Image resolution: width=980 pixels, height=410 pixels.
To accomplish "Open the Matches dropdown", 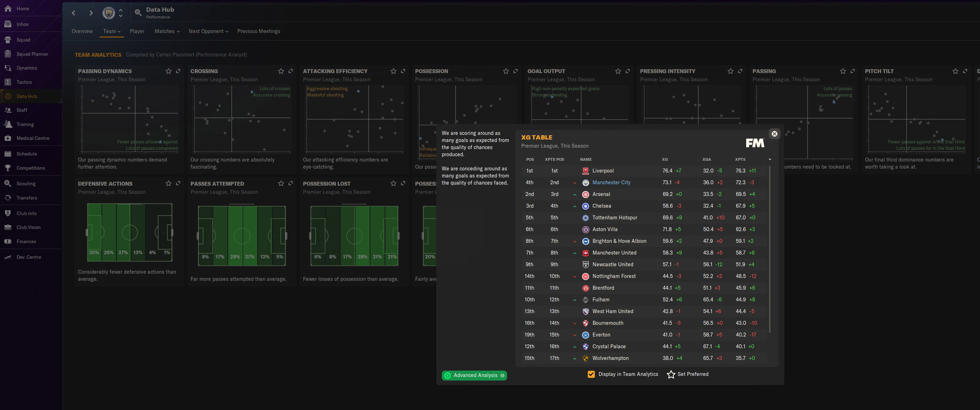I will (x=167, y=31).
